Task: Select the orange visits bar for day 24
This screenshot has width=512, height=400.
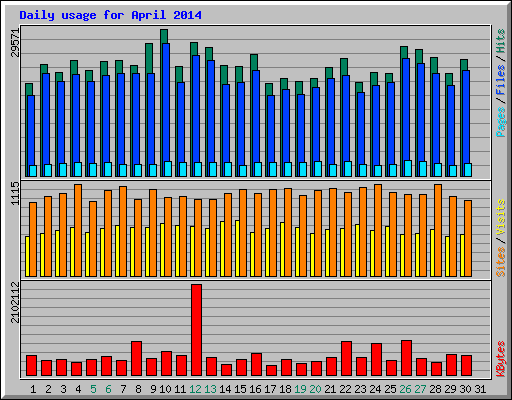Action: [x=378, y=230]
